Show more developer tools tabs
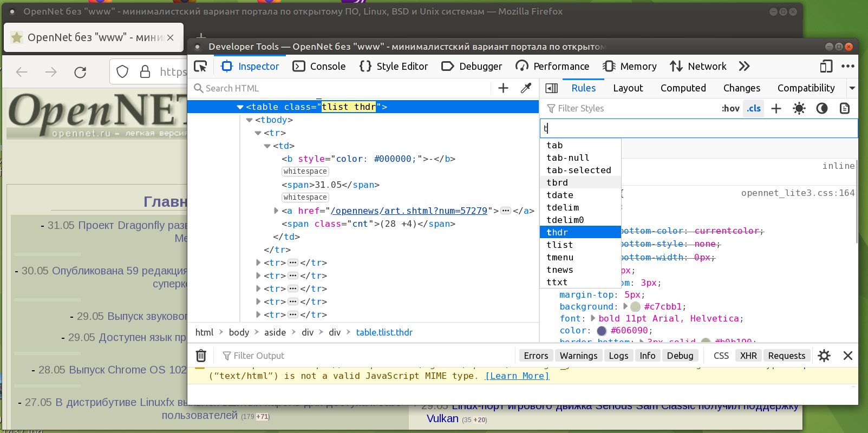The image size is (868, 433). (x=744, y=66)
